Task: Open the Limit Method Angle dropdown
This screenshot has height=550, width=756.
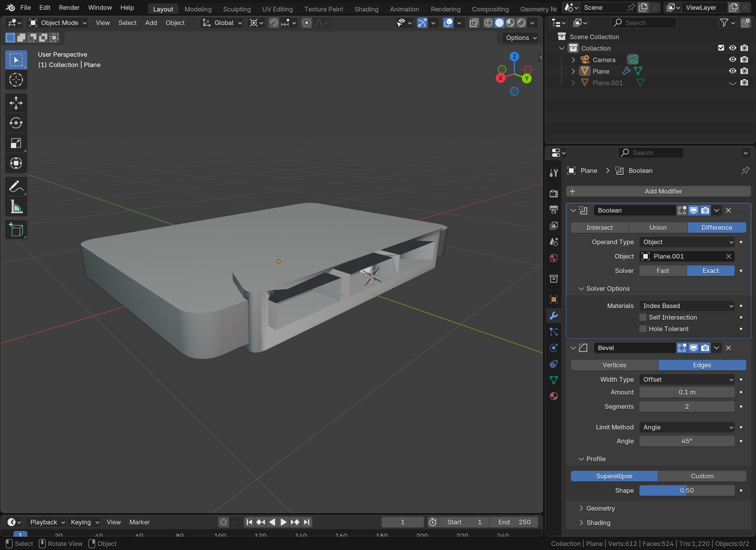Action: coord(687,427)
